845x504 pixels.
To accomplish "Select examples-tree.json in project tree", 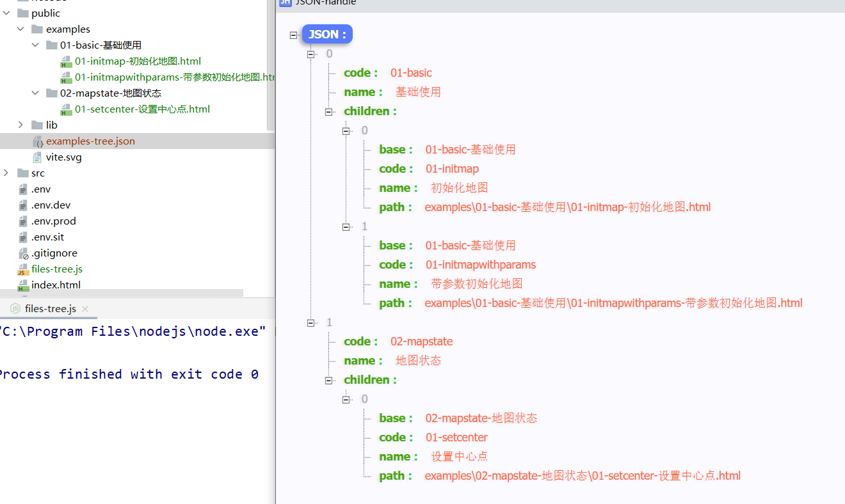I will click(x=90, y=141).
